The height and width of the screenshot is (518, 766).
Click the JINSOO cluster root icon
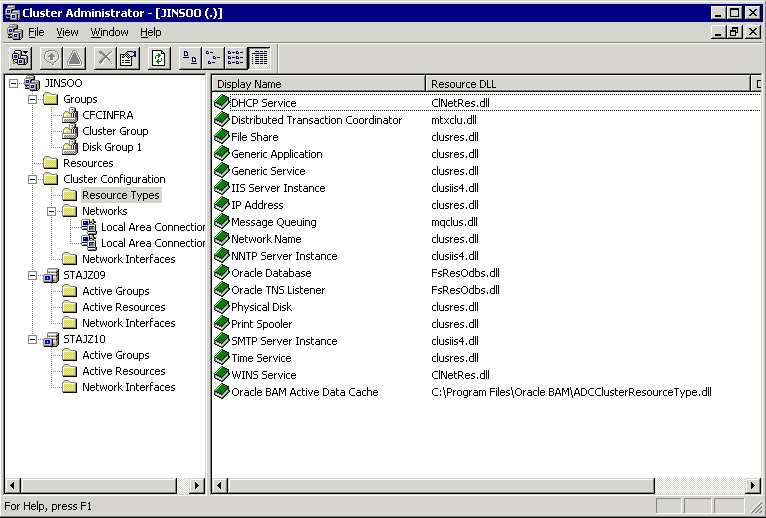coord(32,83)
